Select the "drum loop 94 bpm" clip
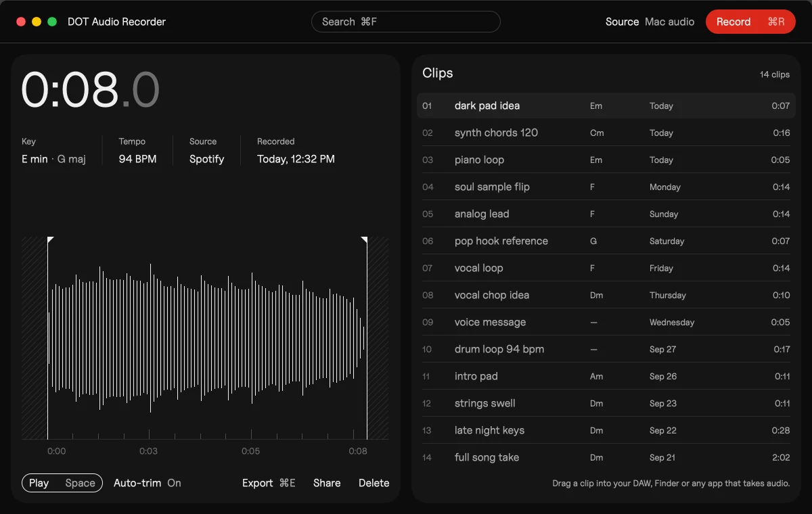812x514 pixels. (x=606, y=349)
